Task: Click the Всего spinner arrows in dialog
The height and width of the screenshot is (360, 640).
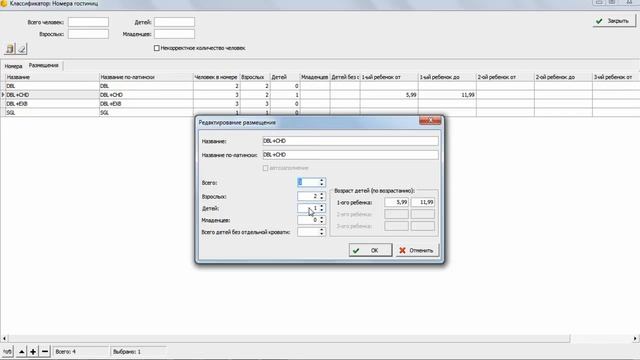Action: (x=322, y=182)
